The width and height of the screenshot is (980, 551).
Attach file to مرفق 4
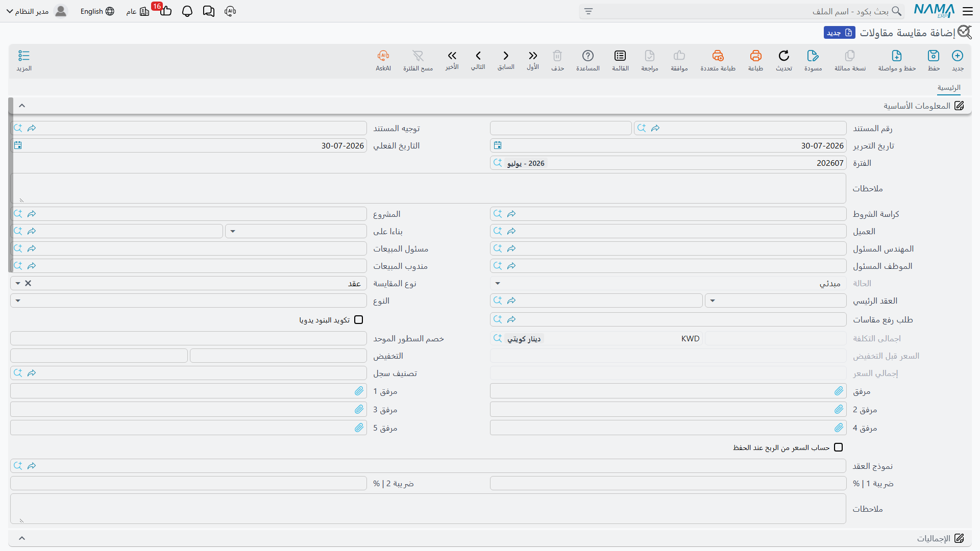(839, 428)
